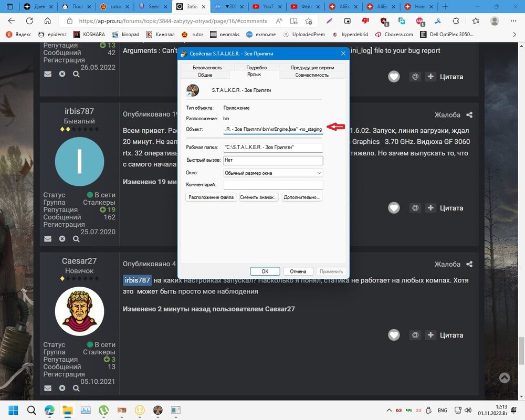Send message to Caesar27 envelope icon
The width and height of the screenshot is (525, 420).
coord(48,388)
